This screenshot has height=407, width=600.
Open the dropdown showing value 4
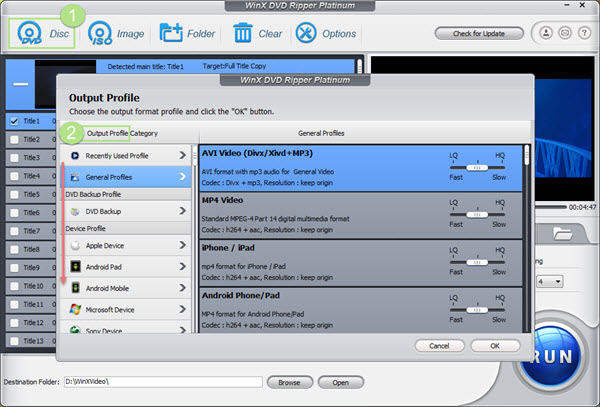[x=549, y=282]
